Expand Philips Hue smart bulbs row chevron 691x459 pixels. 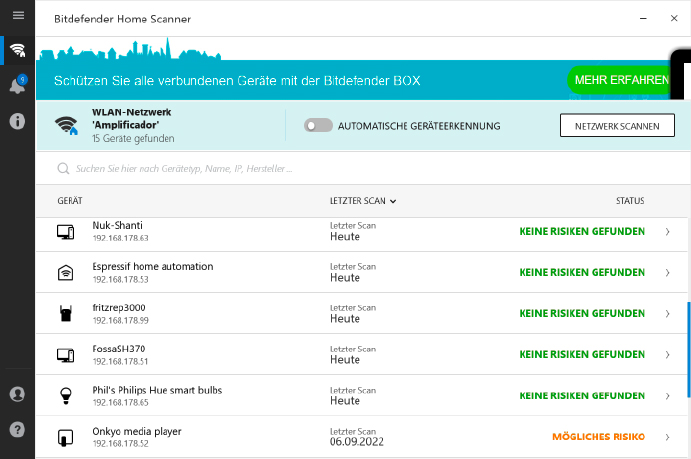[668, 396]
